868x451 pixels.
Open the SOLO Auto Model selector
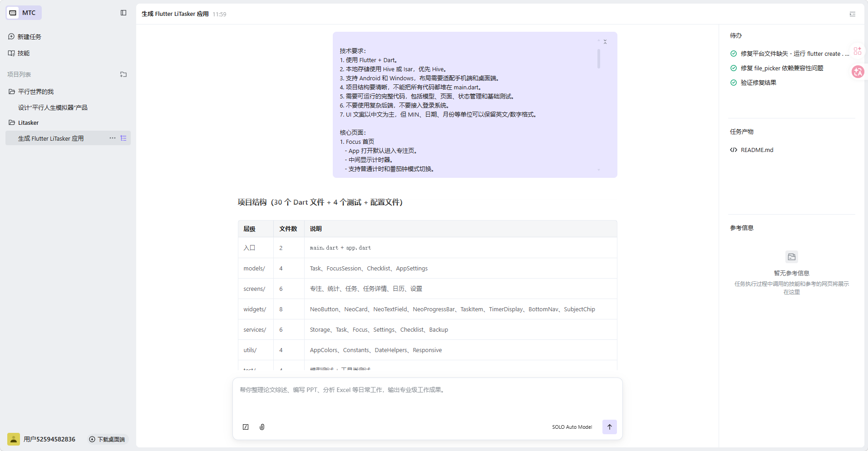click(x=572, y=427)
